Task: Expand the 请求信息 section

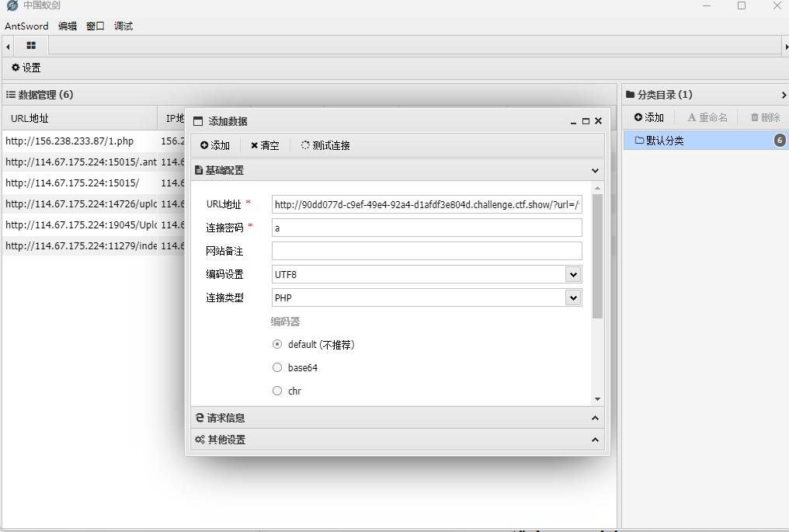Action: (396, 418)
